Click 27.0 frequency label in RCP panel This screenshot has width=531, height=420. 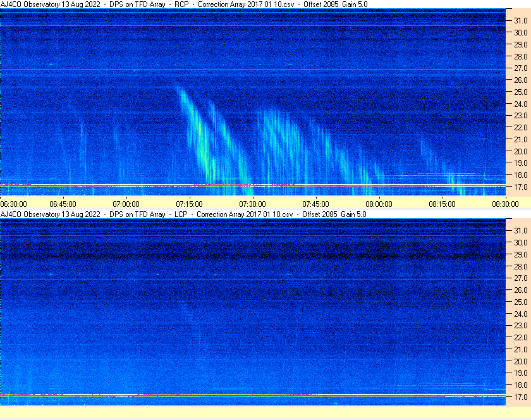521,68
